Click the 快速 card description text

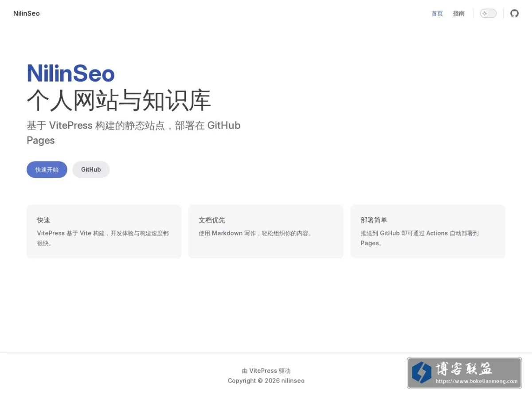[103, 238]
